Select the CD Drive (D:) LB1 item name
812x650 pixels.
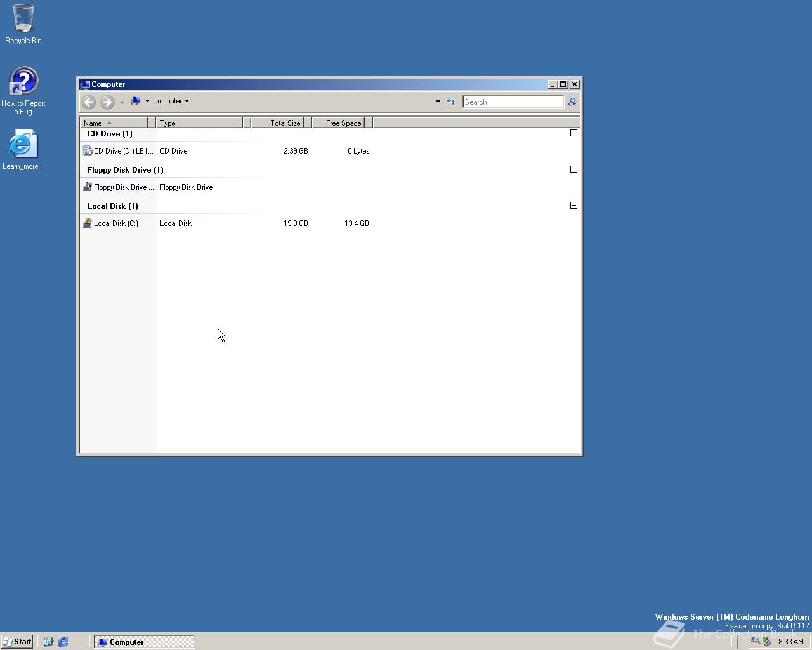click(124, 151)
